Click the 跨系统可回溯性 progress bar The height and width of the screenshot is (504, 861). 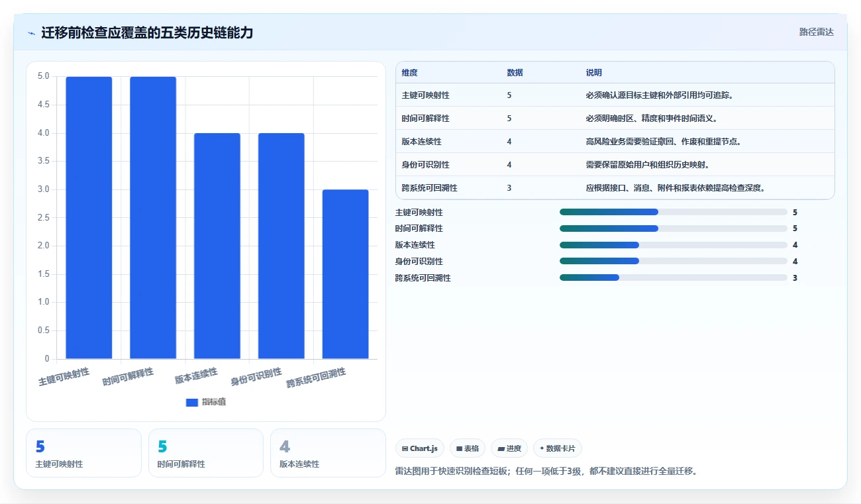[673, 277]
